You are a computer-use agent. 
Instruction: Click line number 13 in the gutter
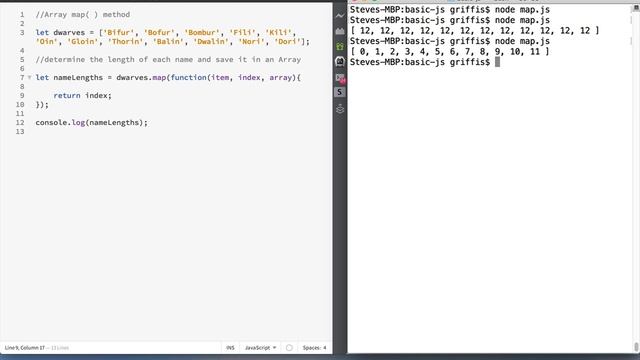click(x=20, y=131)
